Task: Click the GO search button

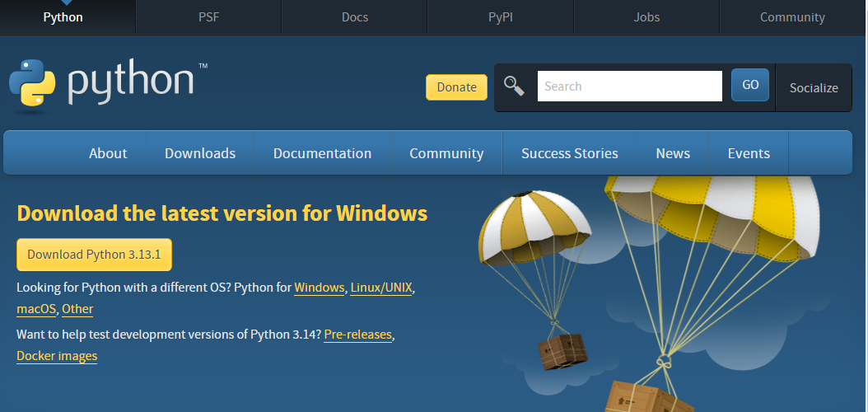Action: click(x=750, y=85)
